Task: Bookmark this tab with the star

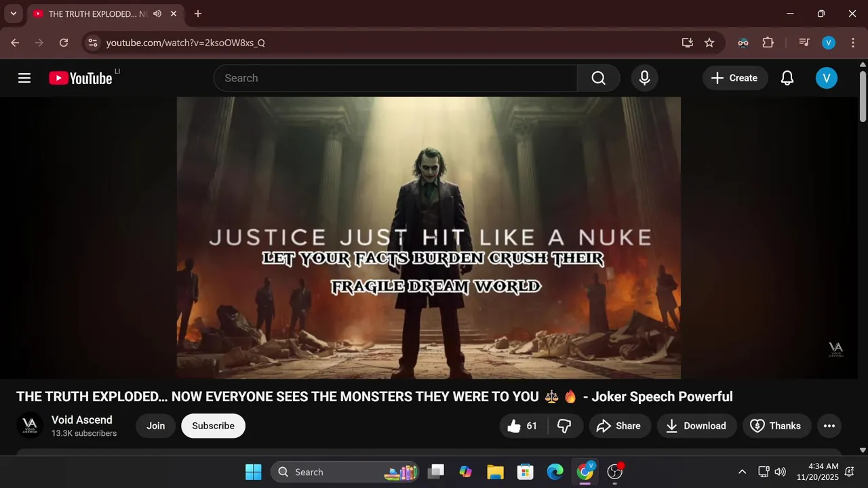Action: tap(709, 43)
